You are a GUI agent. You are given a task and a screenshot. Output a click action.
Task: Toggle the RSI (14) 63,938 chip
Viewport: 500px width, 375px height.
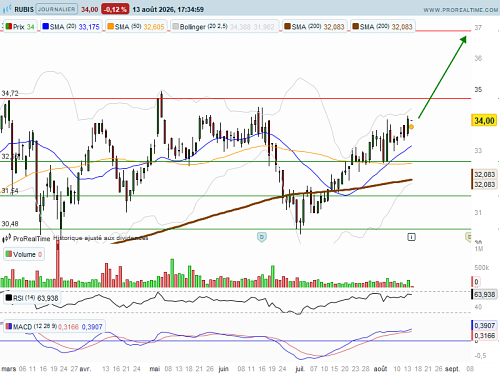click(32, 298)
